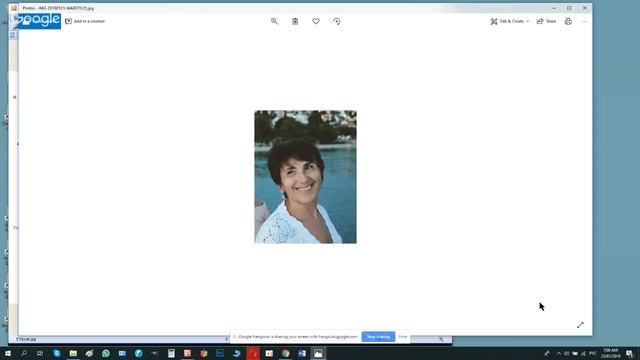640x360 pixels.
Task: Enter fullscreen with the diagonal arrows icon
Action: pos(580,325)
